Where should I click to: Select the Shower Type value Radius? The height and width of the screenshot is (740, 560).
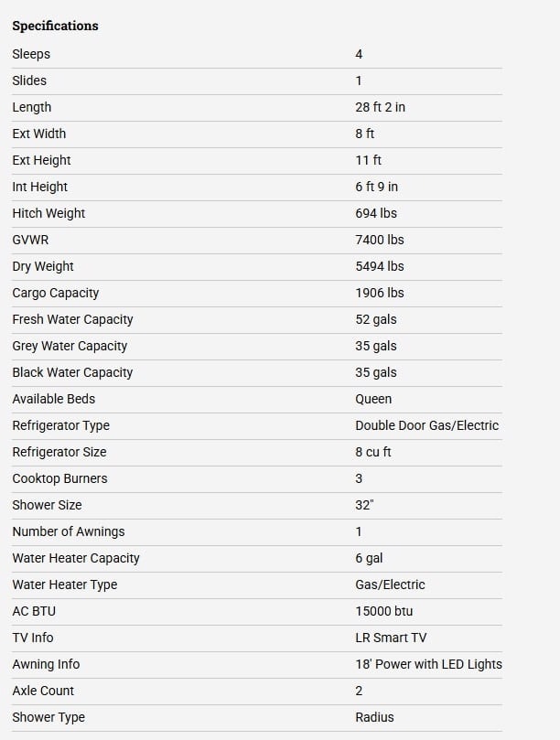click(374, 717)
